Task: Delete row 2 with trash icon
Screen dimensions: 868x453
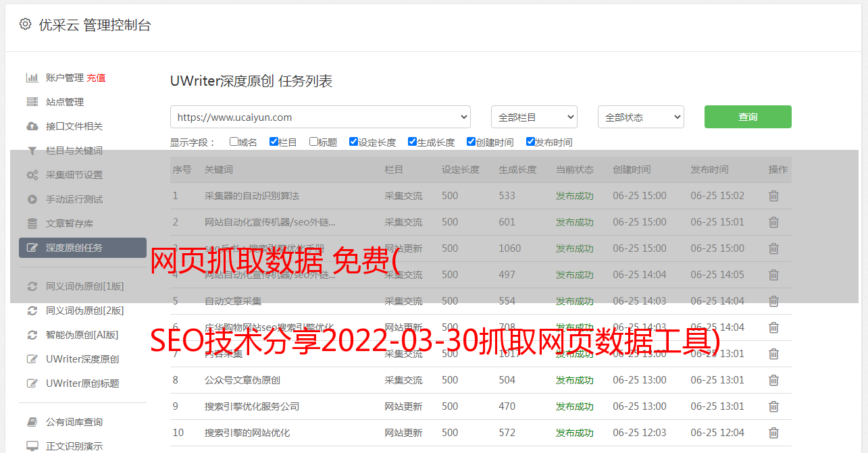Action: pyautogui.click(x=774, y=222)
